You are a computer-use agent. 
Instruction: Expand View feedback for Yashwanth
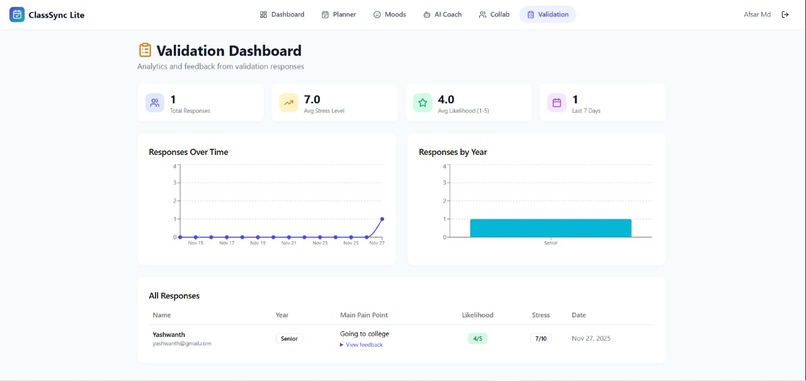pyautogui.click(x=361, y=344)
